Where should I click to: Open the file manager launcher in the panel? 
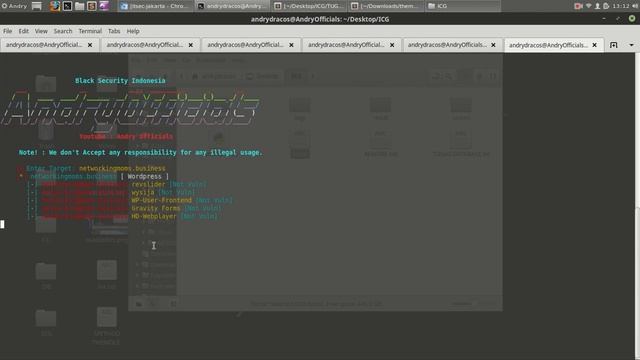80,6
